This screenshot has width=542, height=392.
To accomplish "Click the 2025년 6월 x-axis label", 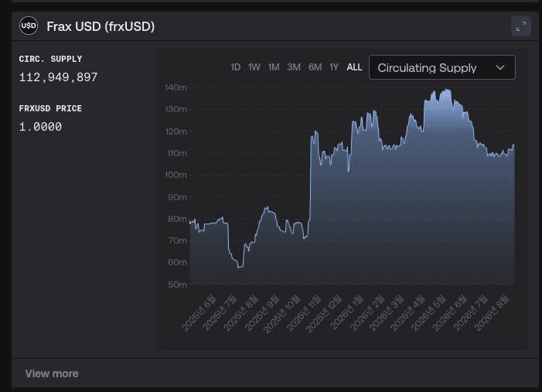I will pos(199,313).
